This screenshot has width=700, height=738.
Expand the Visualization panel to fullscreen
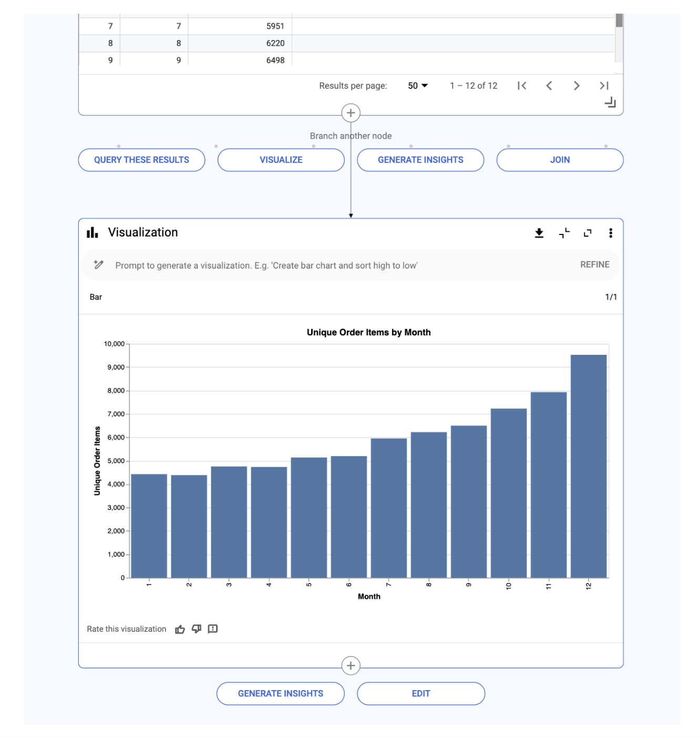(588, 233)
